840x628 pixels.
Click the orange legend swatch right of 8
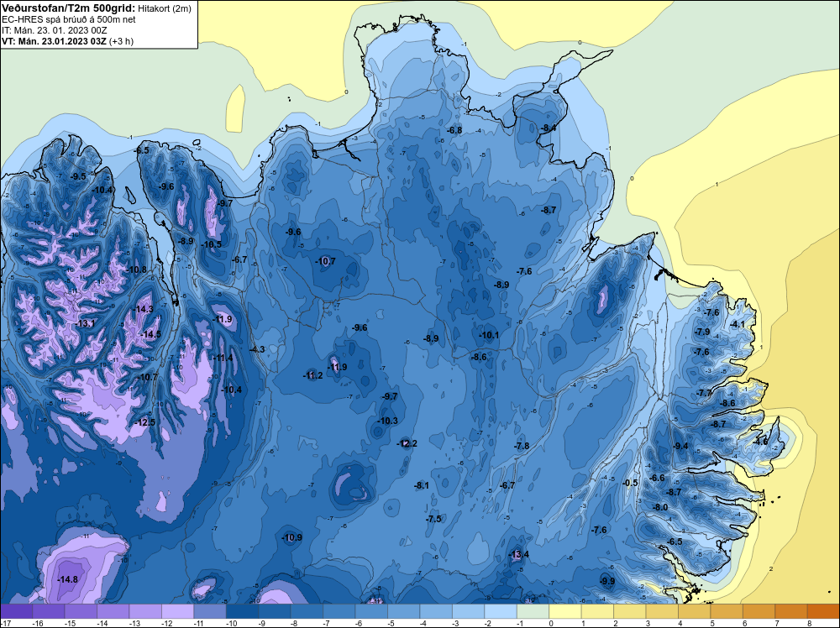point(824,611)
